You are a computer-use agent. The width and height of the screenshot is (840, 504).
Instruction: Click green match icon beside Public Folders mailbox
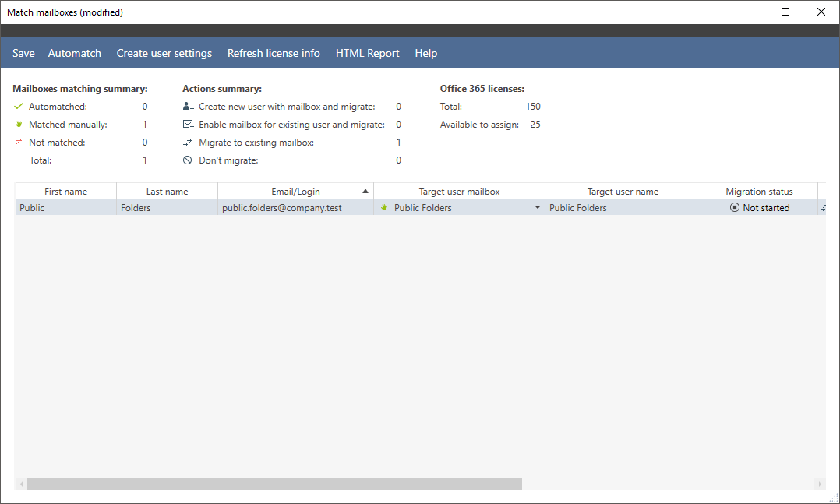[x=383, y=207]
